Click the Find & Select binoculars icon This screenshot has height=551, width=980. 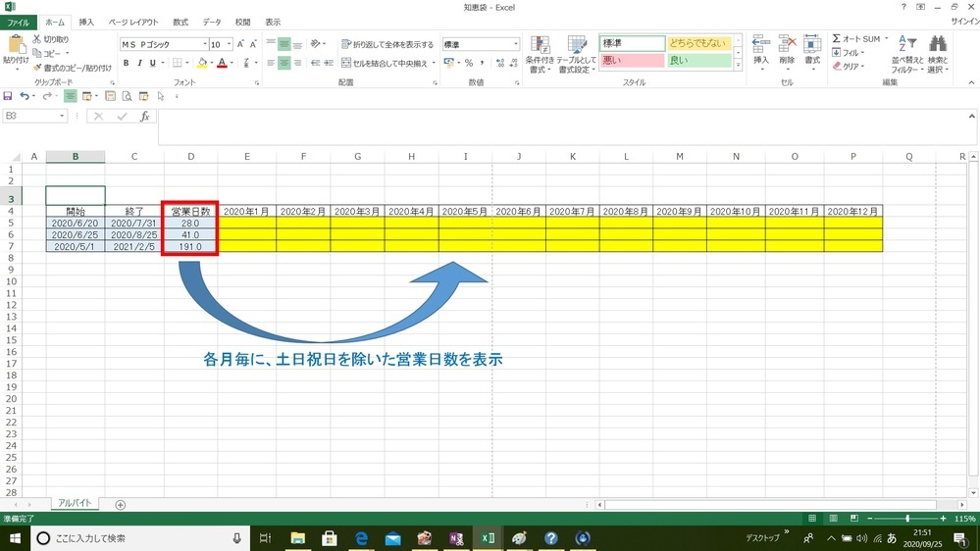(x=938, y=44)
